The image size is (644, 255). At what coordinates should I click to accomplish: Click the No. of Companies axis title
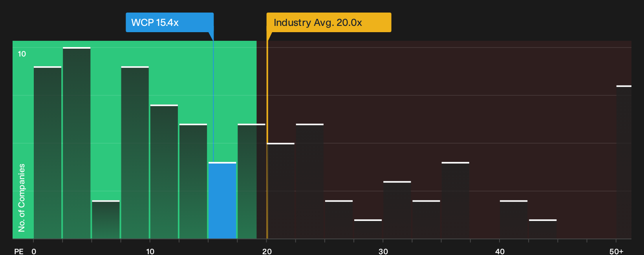pos(22,197)
